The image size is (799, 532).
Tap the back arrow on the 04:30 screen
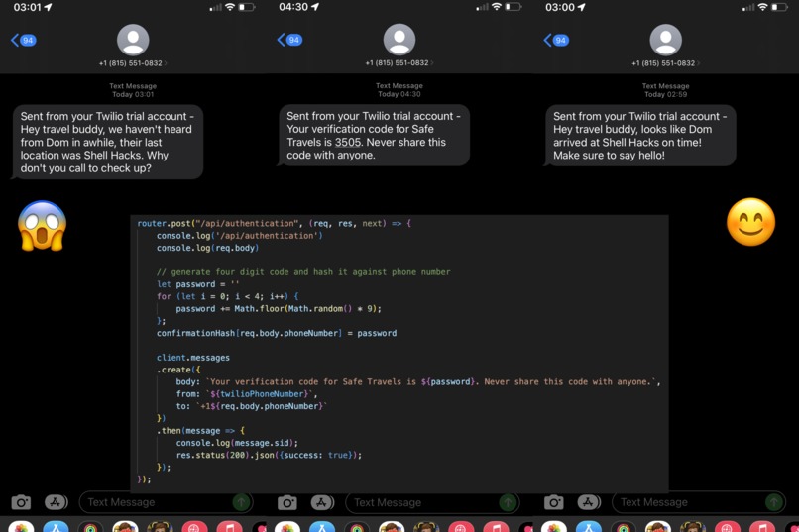coord(282,40)
